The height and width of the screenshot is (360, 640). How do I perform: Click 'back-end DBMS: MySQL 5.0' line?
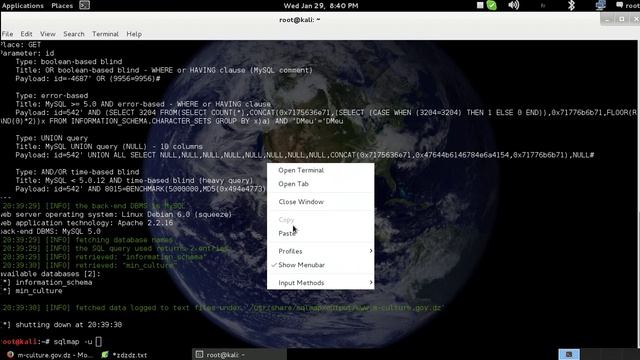pos(50,231)
